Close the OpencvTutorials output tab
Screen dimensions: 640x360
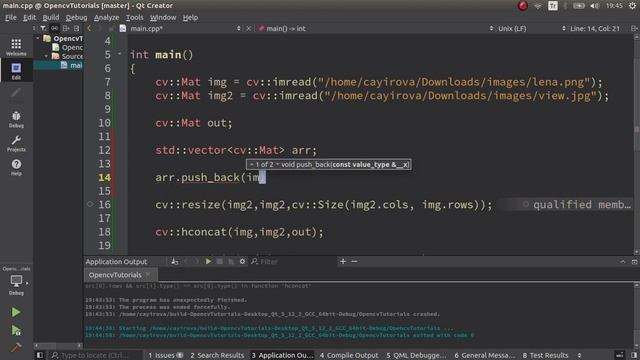coord(148,275)
